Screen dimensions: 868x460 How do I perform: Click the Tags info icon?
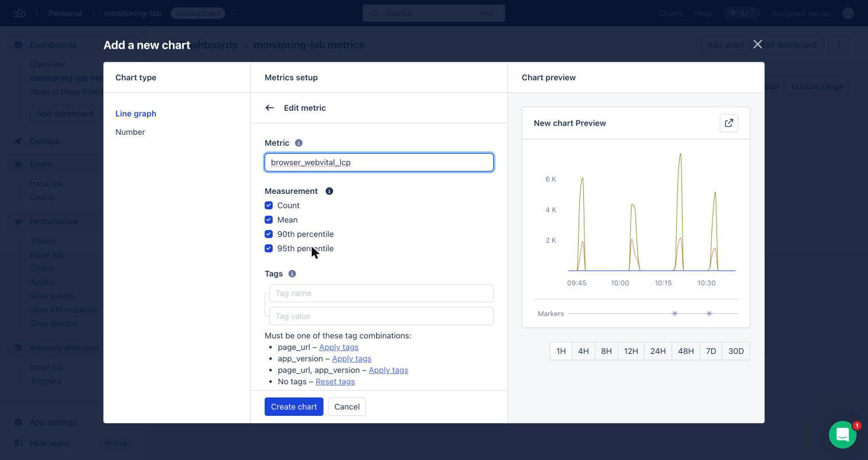[x=292, y=274]
